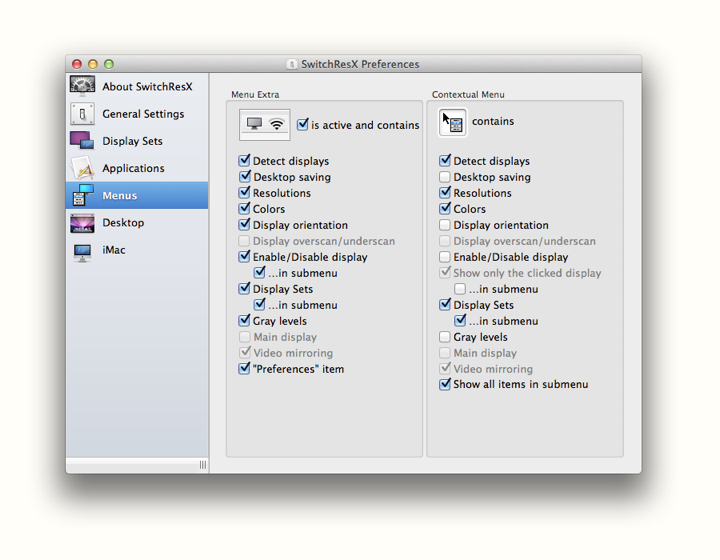Uncheck Detect displays in Menu Extra
720x560 pixels.
(244, 160)
